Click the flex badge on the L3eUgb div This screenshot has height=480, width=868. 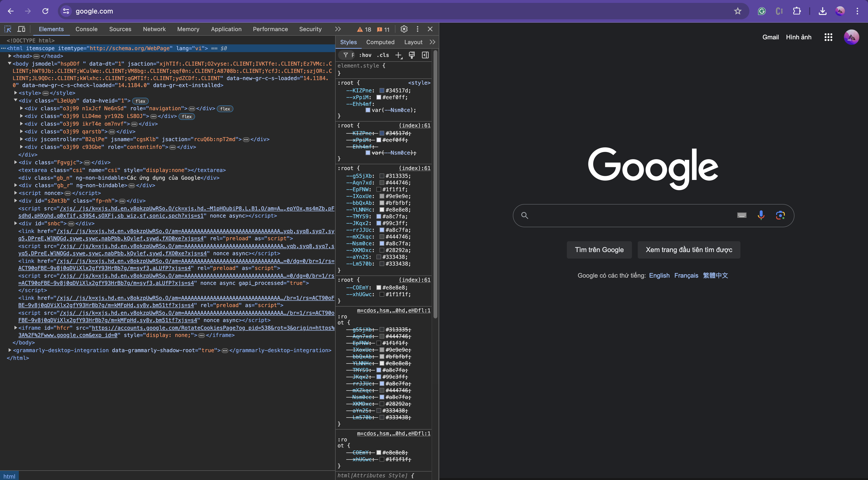click(x=141, y=101)
